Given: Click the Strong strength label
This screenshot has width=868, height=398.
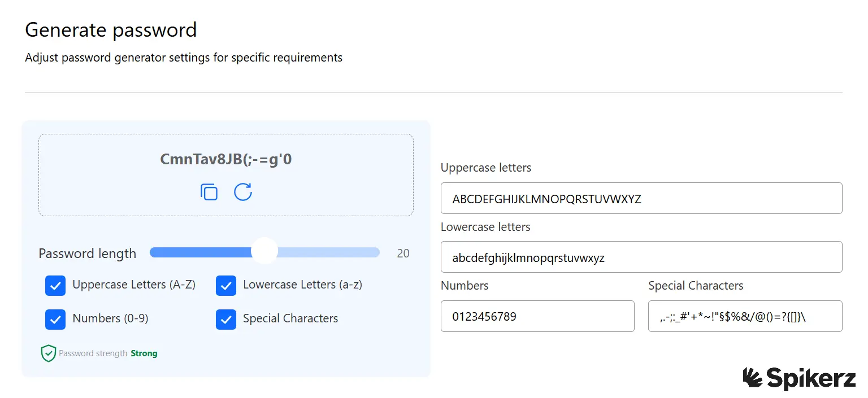Looking at the screenshot, I should [144, 353].
